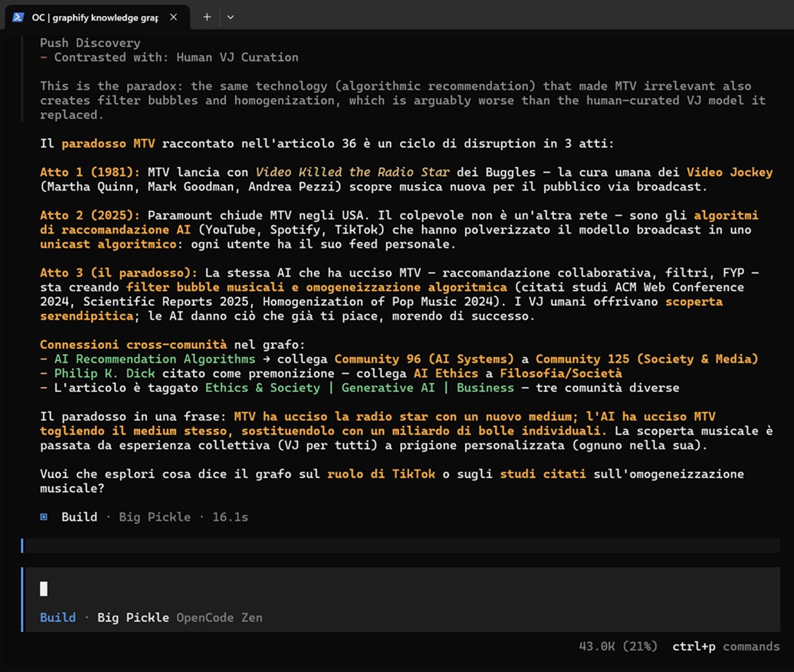This screenshot has width=794, height=672.
Task: Click 'Big Pickle' model name in prompt box
Action: pyautogui.click(x=133, y=617)
